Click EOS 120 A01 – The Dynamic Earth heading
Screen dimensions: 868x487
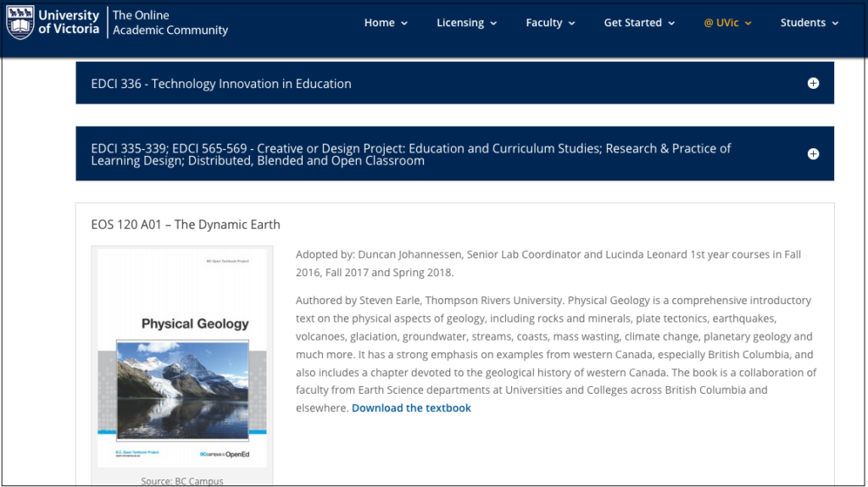[186, 224]
